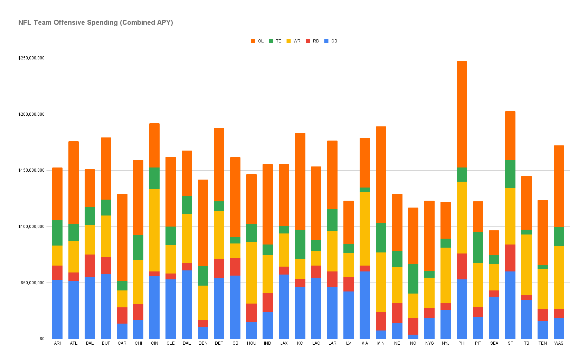
Task: Click the $200,000,000 axis label
Action: pos(31,114)
